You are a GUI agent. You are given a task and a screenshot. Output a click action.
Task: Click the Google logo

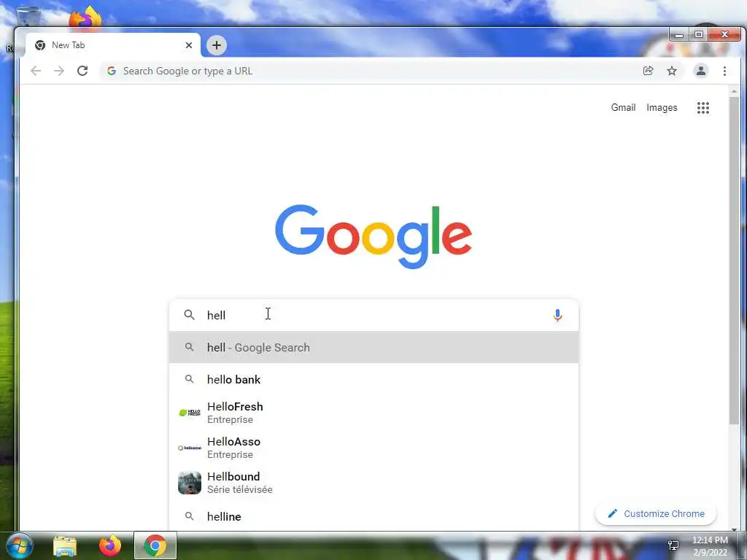[373, 237]
